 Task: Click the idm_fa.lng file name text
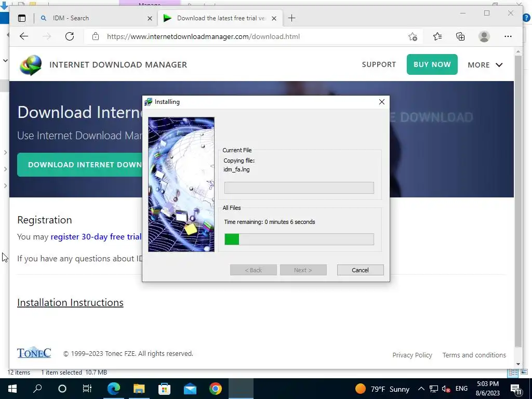point(236,169)
